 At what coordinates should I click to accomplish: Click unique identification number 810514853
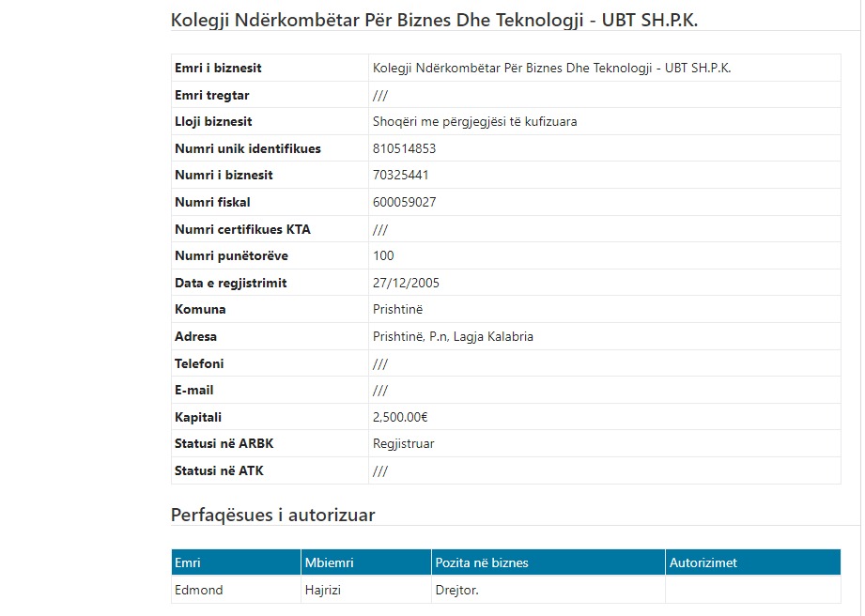[404, 148]
